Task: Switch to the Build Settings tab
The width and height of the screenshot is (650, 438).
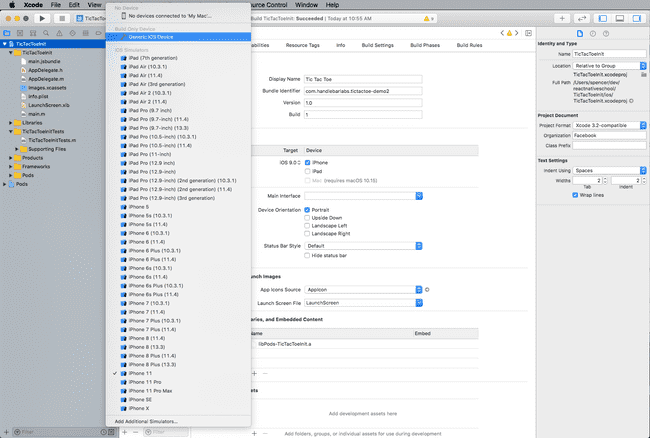Action: coord(378,45)
